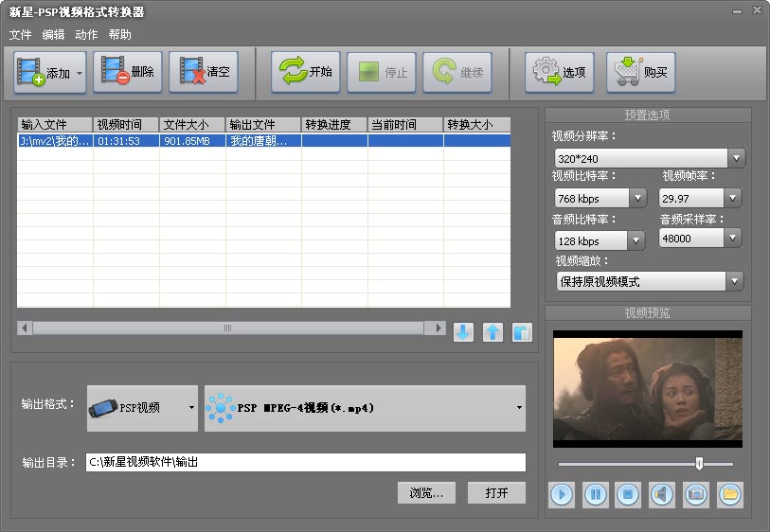Image resolution: width=770 pixels, height=532 pixels.
Task: Open the 帮助 menu
Action: click(120, 35)
